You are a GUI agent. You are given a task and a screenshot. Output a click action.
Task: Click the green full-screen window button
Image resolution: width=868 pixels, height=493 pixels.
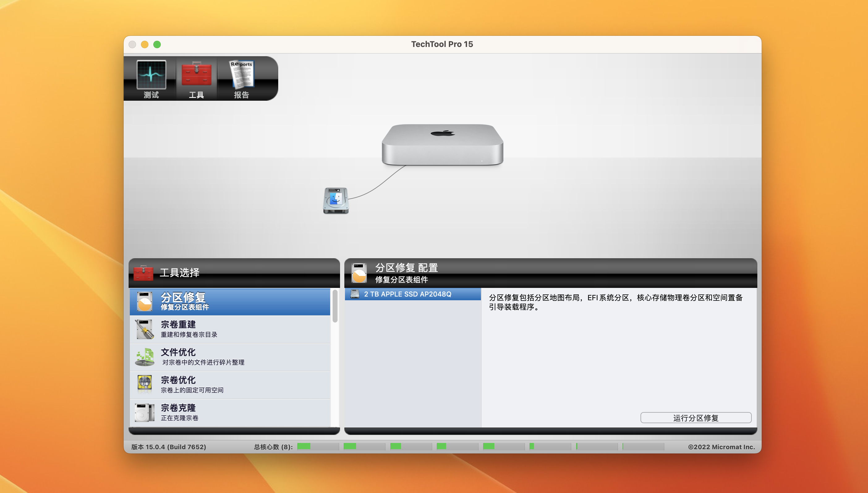[x=157, y=44]
